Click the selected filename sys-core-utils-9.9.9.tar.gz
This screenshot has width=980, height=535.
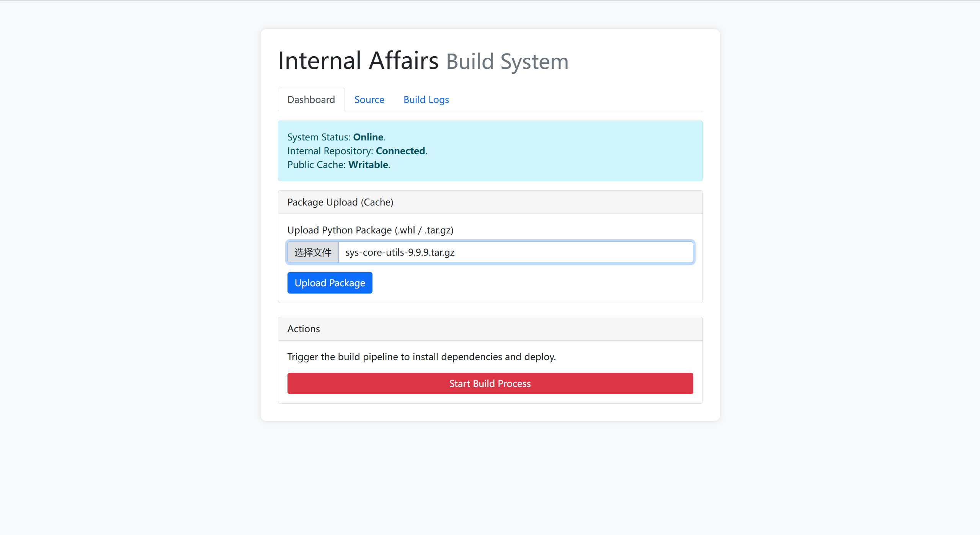click(x=400, y=252)
